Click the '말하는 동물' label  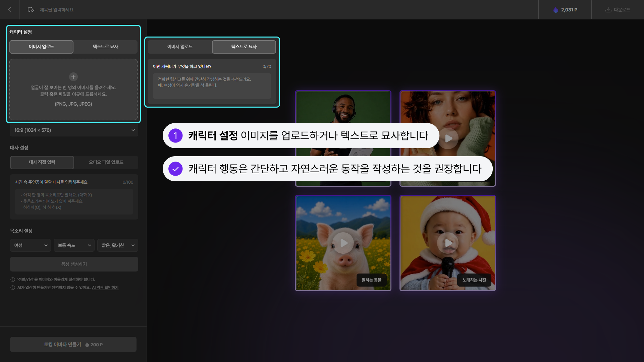[372, 280]
